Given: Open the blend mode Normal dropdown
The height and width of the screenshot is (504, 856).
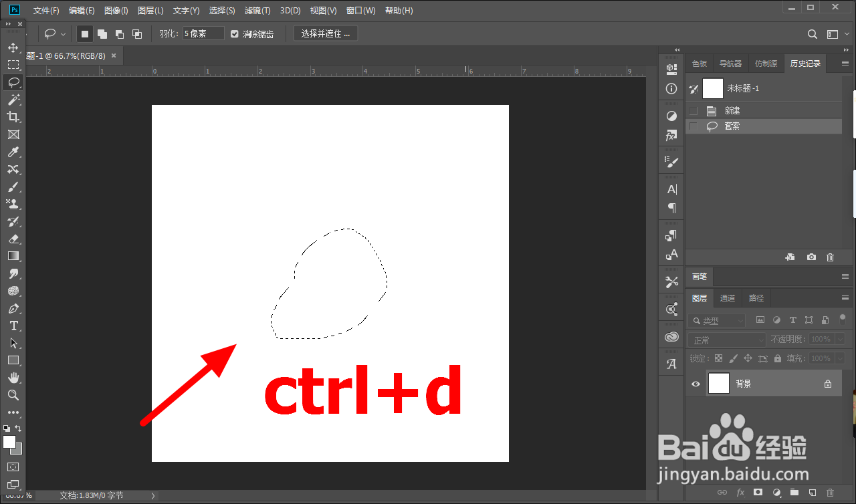Looking at the screenshot, I should [727, 340].
